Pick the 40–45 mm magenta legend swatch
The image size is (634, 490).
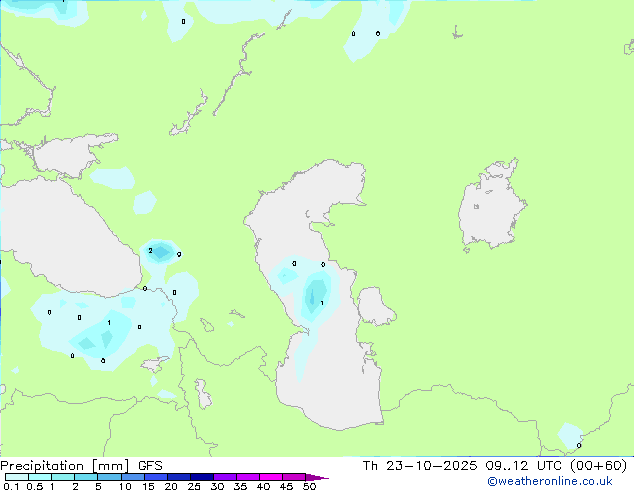tap(271, 477)
